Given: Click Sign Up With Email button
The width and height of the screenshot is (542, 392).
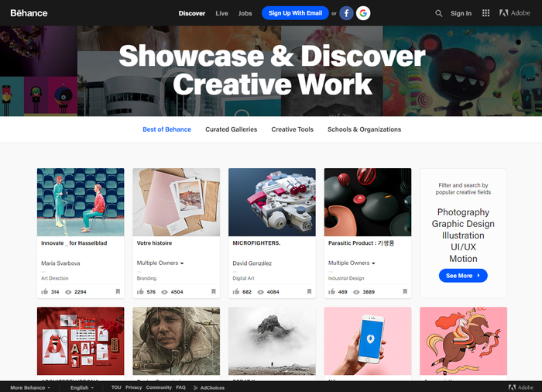Looking at the screenshot, I should 295,13.
